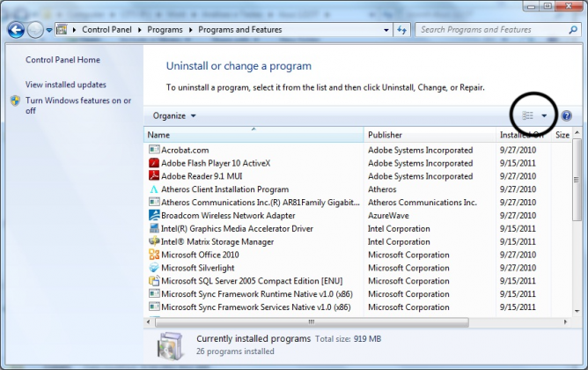Change view using the view icon
This screenshot has height=370, width=588.
(x=527, y=115)
